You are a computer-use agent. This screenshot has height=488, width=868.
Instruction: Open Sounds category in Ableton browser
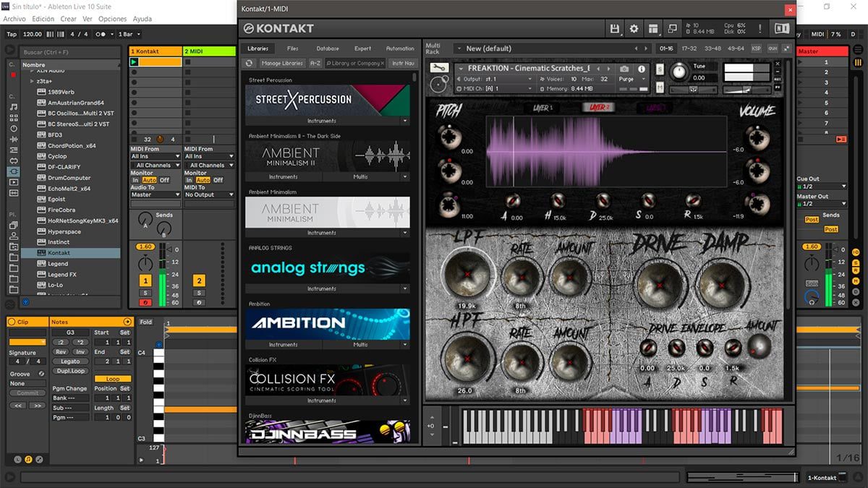point(14,106)
